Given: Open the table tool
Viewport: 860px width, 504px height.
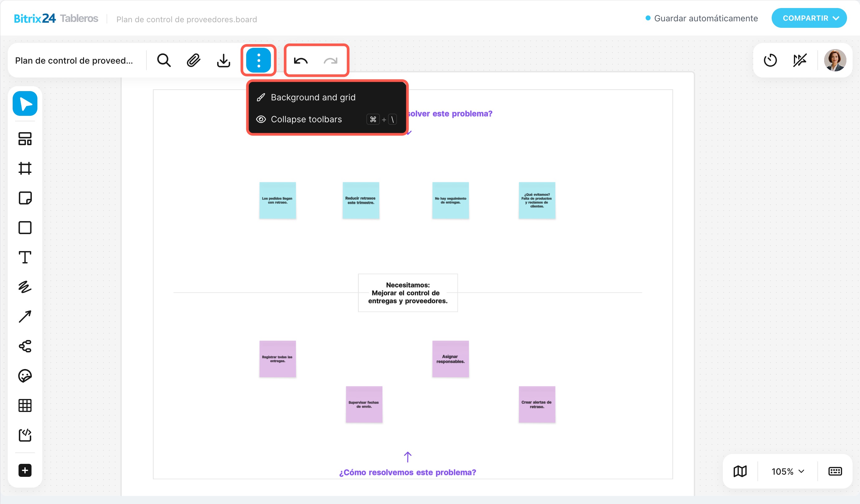Looking at the screenshot, I should pyautogui.click(x=25, y=405).
